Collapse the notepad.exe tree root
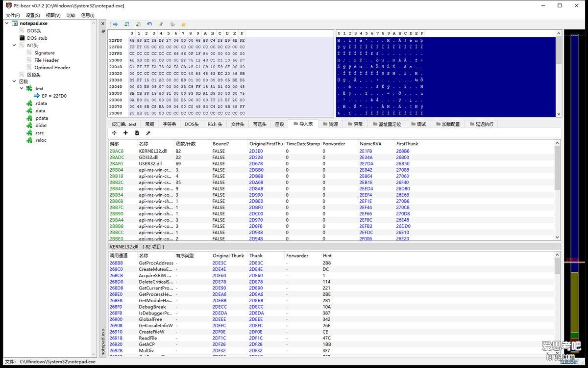Viewport: 588px width, 368px height. click(x=7, y=23)
